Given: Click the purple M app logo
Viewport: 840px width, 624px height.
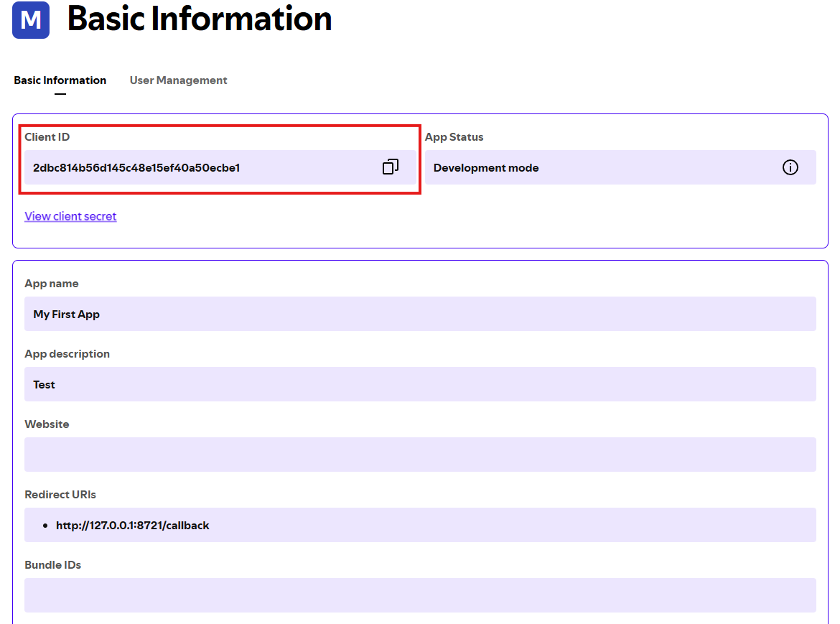Looking at the screenshot, I should click(30, 20).
